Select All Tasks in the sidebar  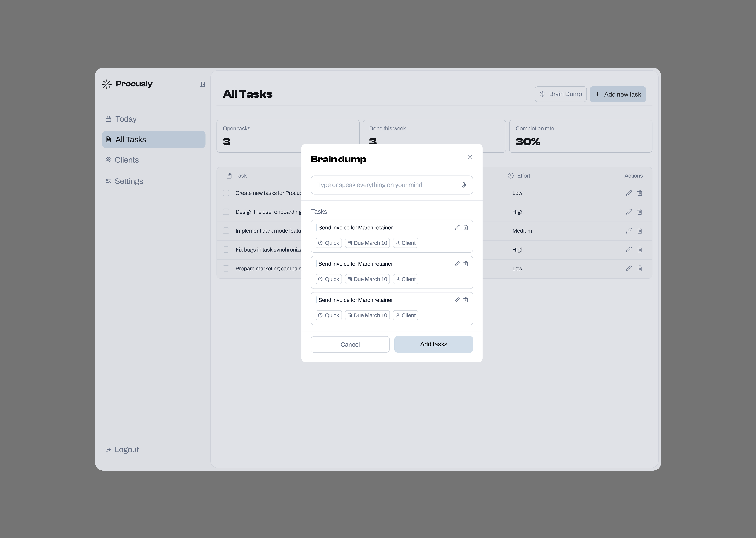click(x=154, y=139)
